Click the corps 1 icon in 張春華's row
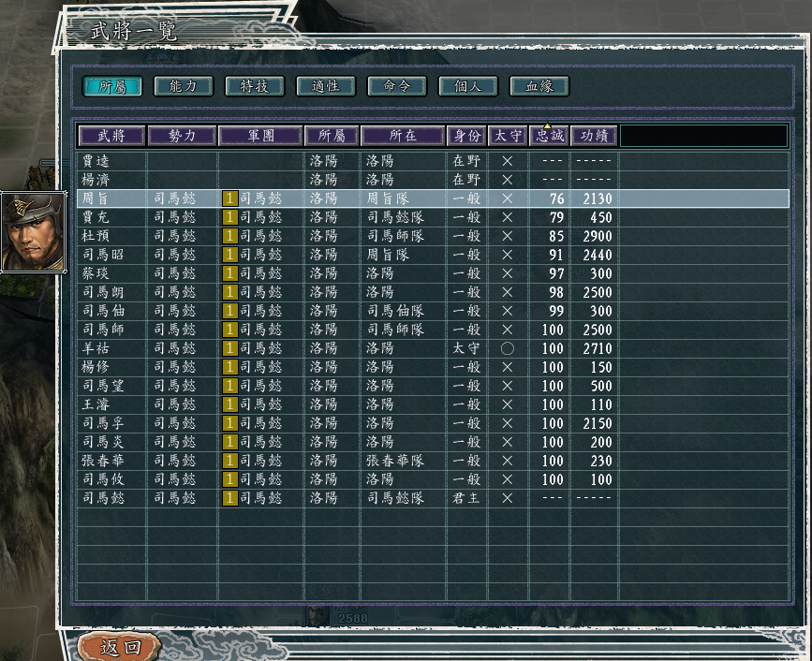Viewport: 812px width, 661px height. (229, 461)
